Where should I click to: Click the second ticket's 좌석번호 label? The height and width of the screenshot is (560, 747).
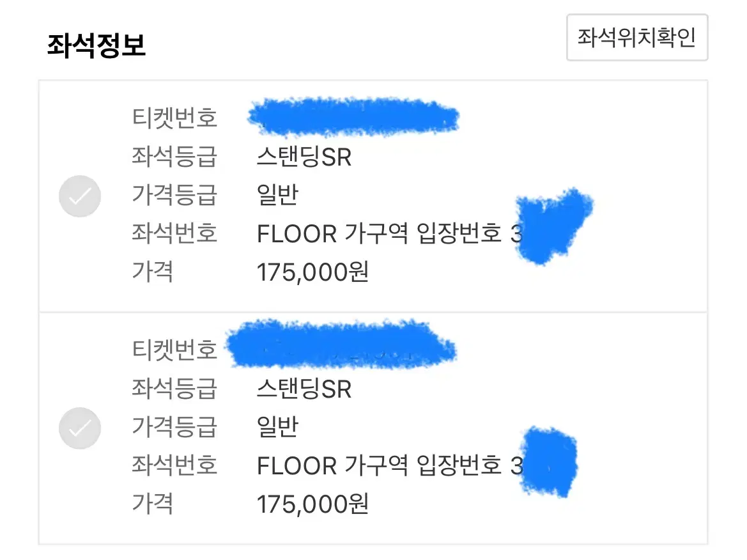[174, 465]
